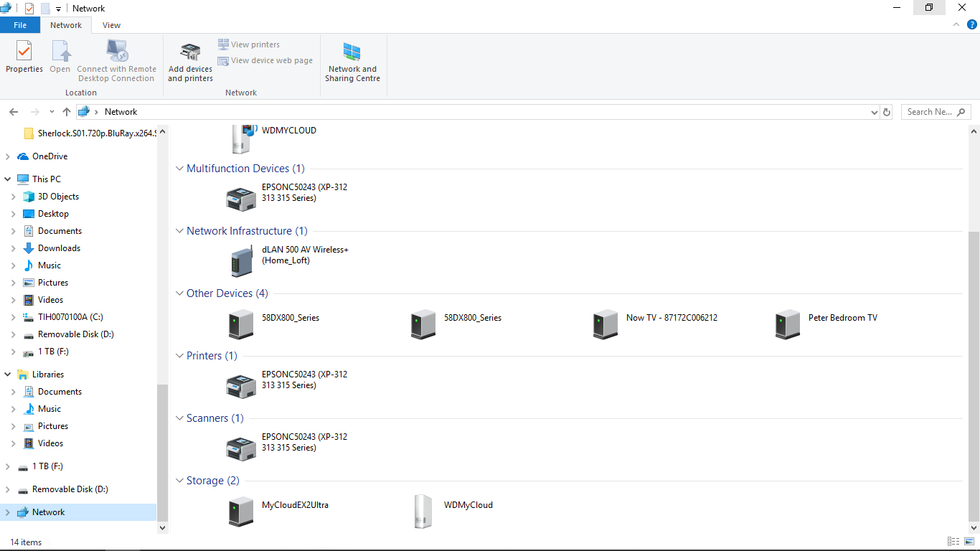Select EPSONC50243 under Printers group
This screenshot has width=980, height=551.
[x=287, y=385]
